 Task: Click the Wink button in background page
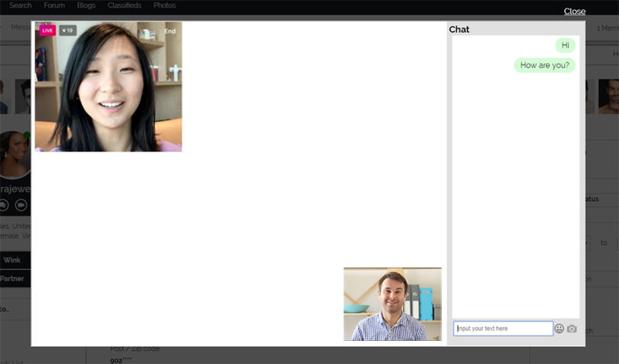[15, 260]
